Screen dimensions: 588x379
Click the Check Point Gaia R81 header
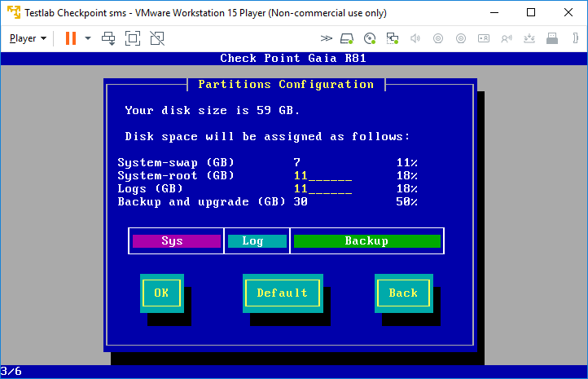pyautogui.click(x=293, y=58)
